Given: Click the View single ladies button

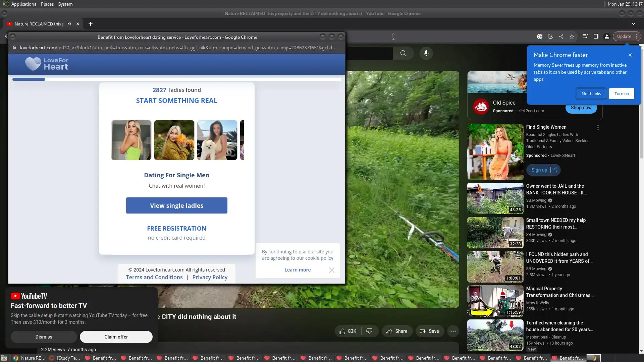Looking at the screenshot, I should [176, 205].
